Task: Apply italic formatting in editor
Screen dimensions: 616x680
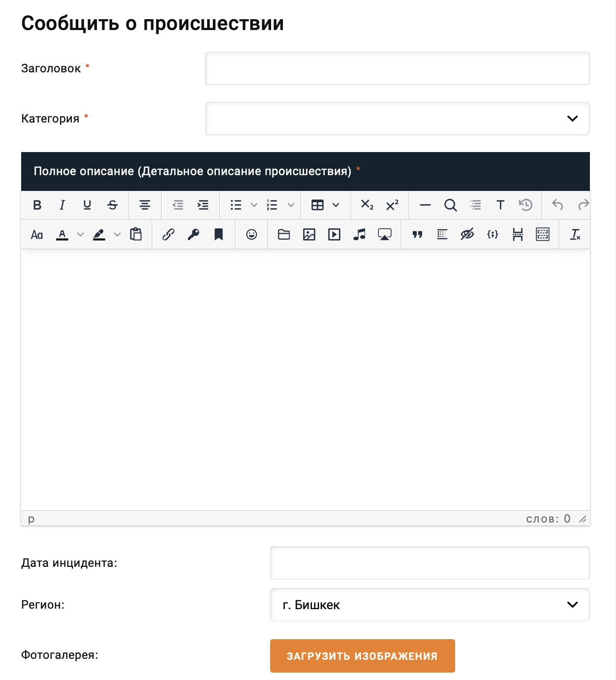Action: tap(62, 205)
